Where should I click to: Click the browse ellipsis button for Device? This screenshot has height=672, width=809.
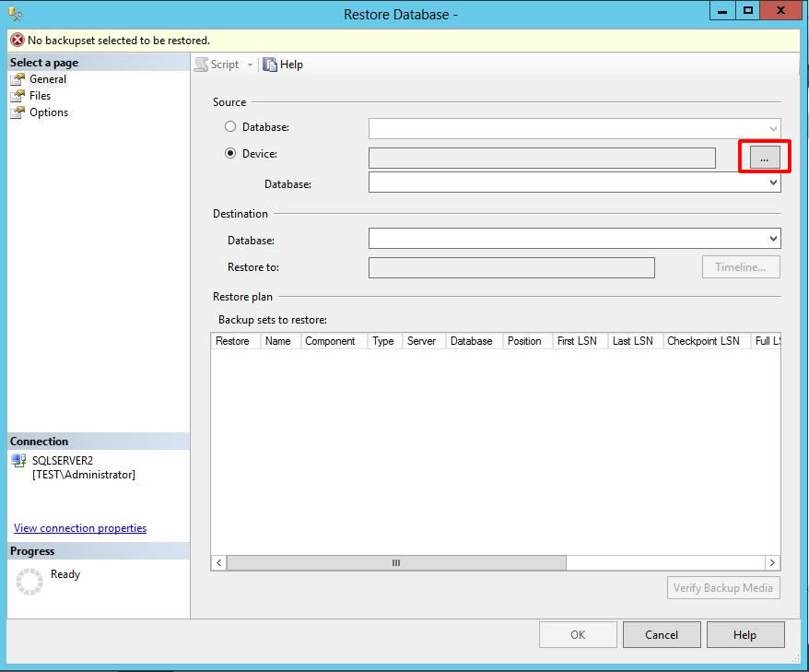click(x=764, y=159)
